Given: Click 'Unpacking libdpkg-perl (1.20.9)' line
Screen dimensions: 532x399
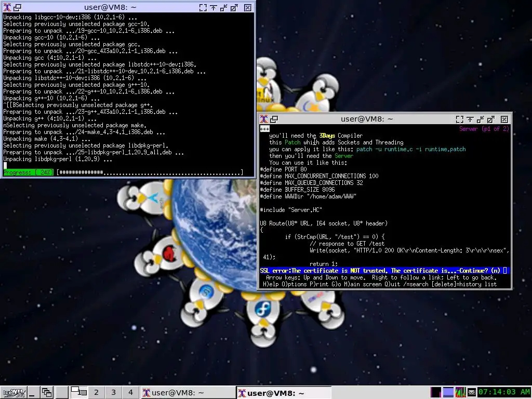Looking at the screenshot, I should click(58, 159).
